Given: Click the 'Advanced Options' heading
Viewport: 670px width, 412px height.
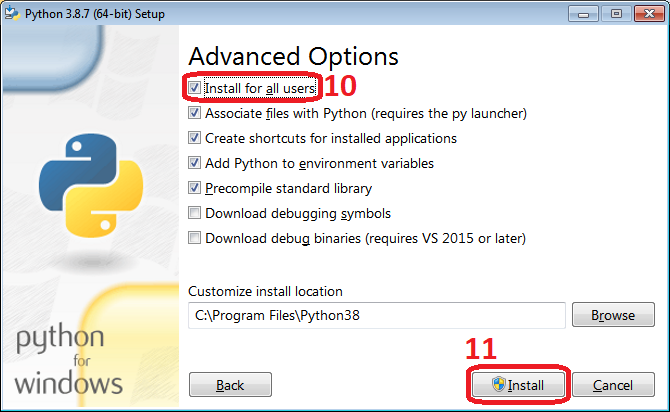Looking at the screenshot, I should [x=293, y=56].
